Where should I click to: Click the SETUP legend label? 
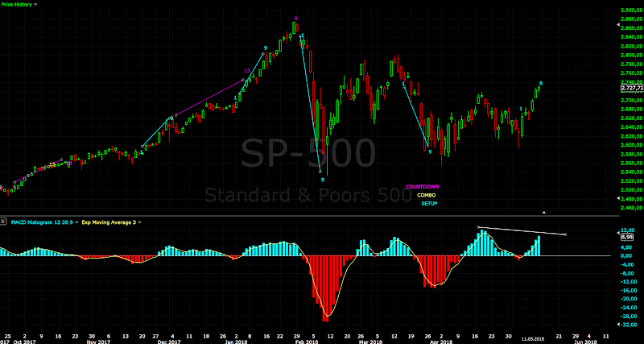(x=429, y=204)
